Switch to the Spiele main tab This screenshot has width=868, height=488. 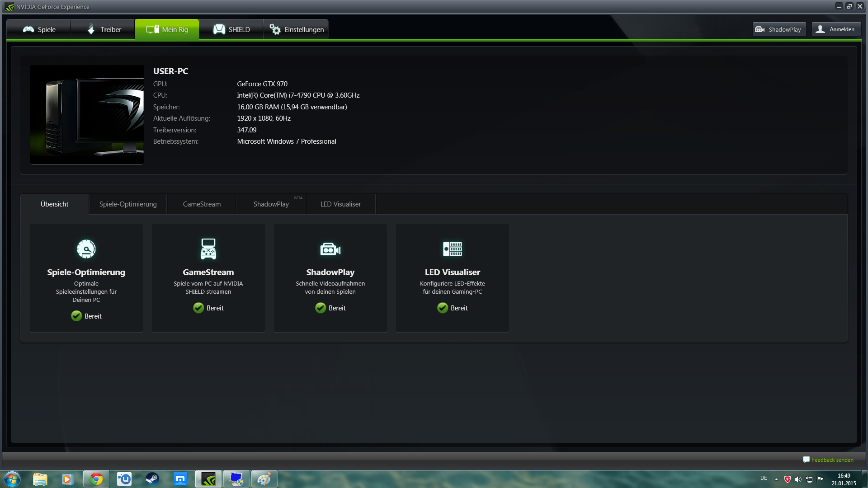pyautogui.click(x=39, y=29)
